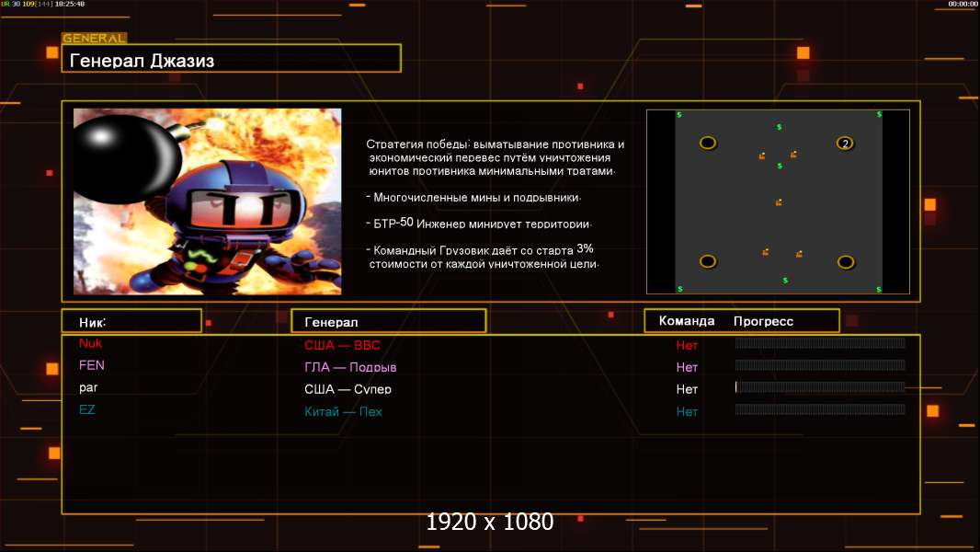Click the start position marked 2 on minimap

point(845,143)
